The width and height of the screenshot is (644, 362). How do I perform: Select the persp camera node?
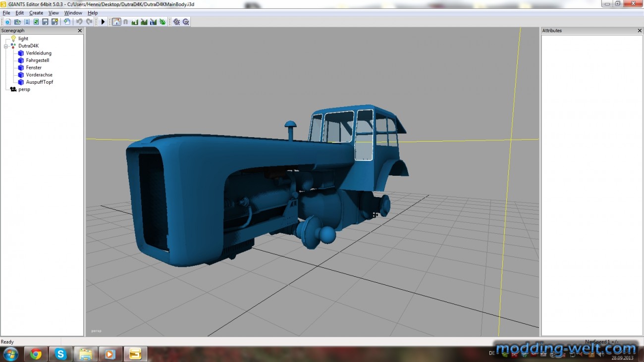[x=24, y=90]
